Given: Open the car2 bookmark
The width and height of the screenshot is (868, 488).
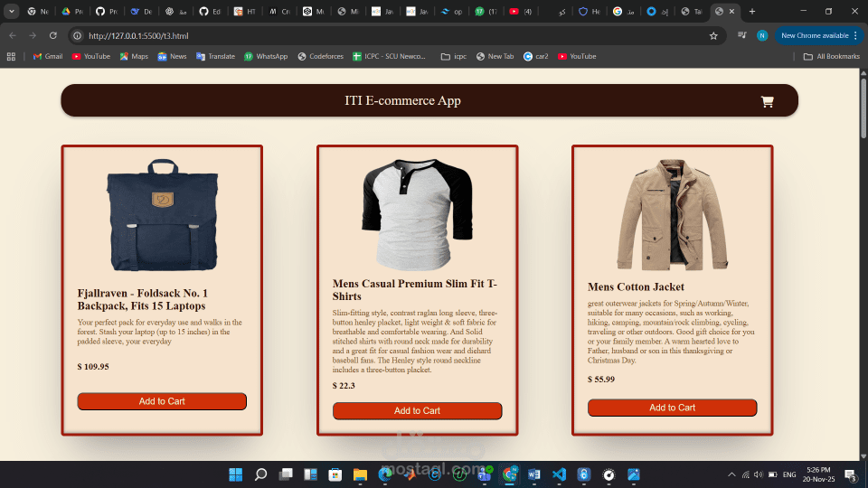Looking at the screenshot, I should point(536,56).
